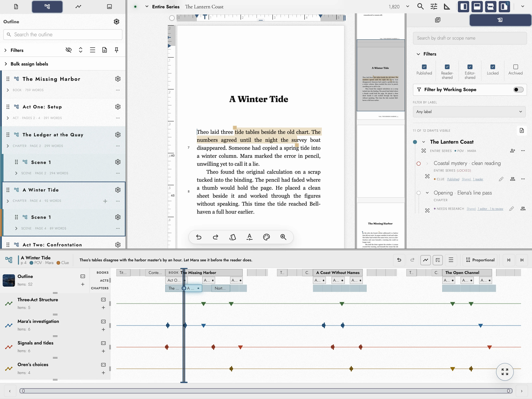Open the text format A icon
The width and height of the screenshot is (532, 399).
pyautogui.click(x=249, y=237)
